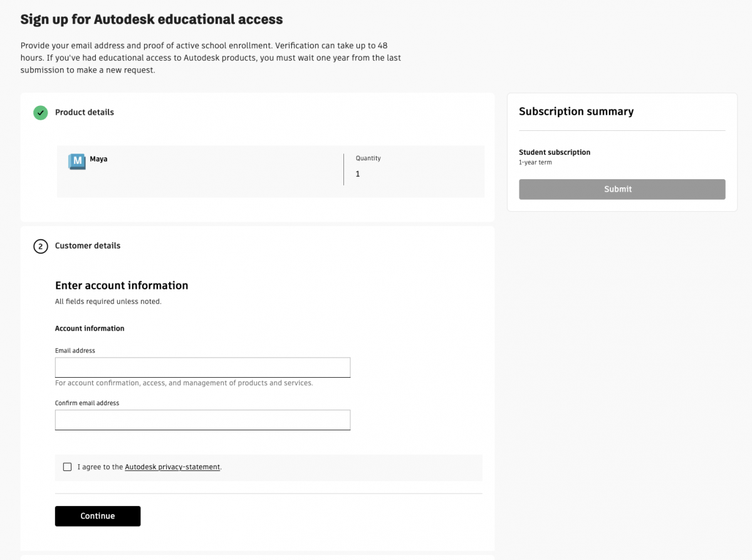Click the black Continue button

coord(98,516)
